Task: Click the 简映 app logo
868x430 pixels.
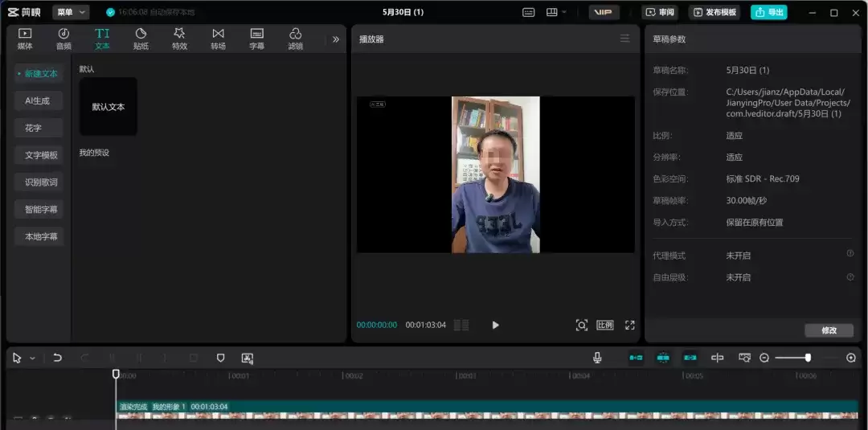Action: [x=25, y=12]
